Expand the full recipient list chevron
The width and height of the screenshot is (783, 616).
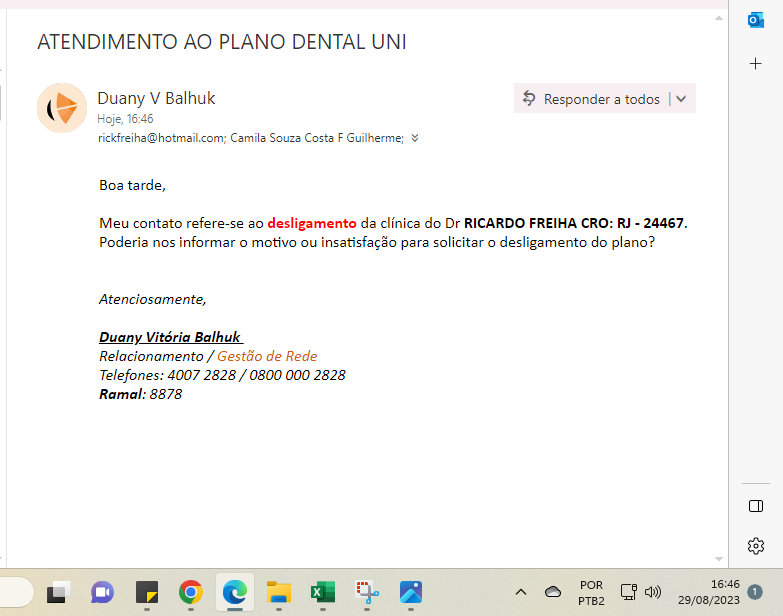[415, 139]
